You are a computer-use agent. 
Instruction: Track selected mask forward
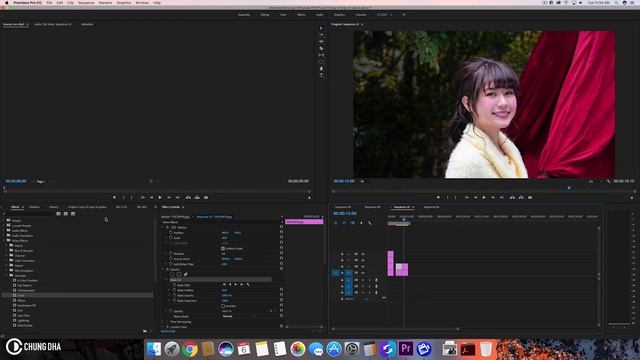coord(236,284)
